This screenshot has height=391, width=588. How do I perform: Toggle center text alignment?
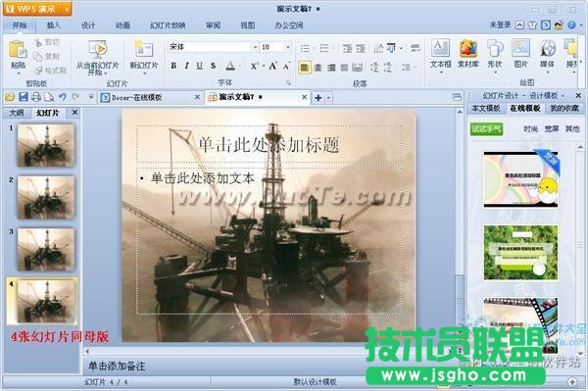click(318, 68)
